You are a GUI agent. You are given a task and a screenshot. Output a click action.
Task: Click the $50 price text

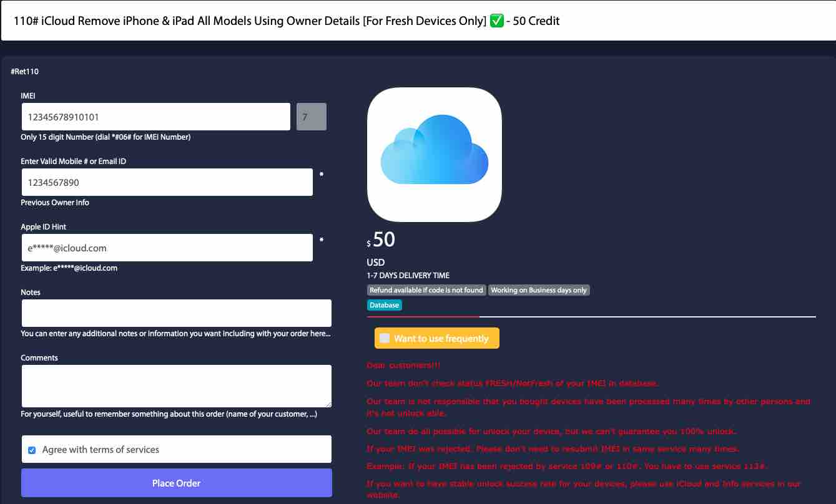point(381,240)
